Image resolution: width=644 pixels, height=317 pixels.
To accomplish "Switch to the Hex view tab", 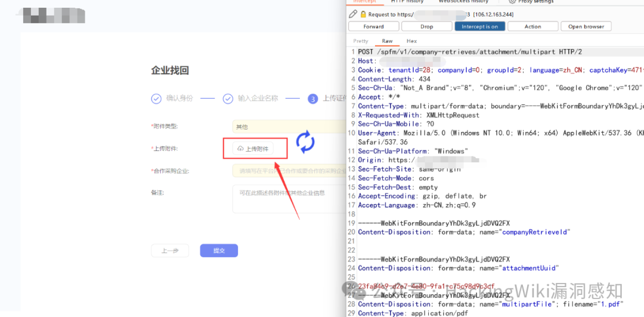I will [411, 41].
